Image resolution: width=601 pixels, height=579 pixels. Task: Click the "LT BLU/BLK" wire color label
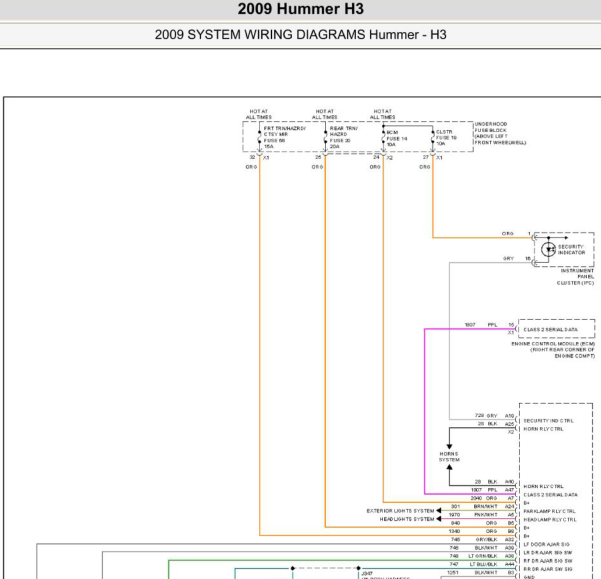483,564
